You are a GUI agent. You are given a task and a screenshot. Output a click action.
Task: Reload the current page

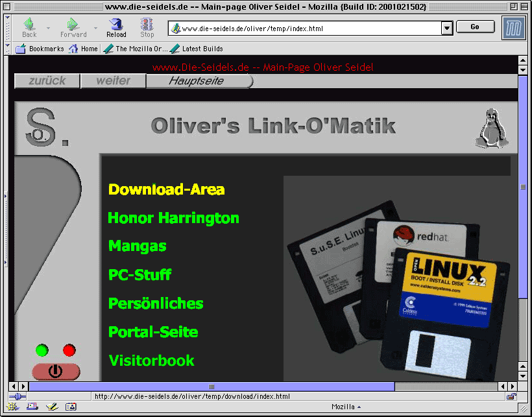116,28
